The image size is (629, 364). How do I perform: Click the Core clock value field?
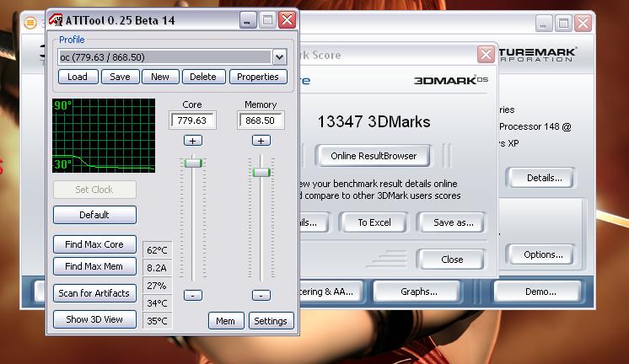click(x=192, y=120)
